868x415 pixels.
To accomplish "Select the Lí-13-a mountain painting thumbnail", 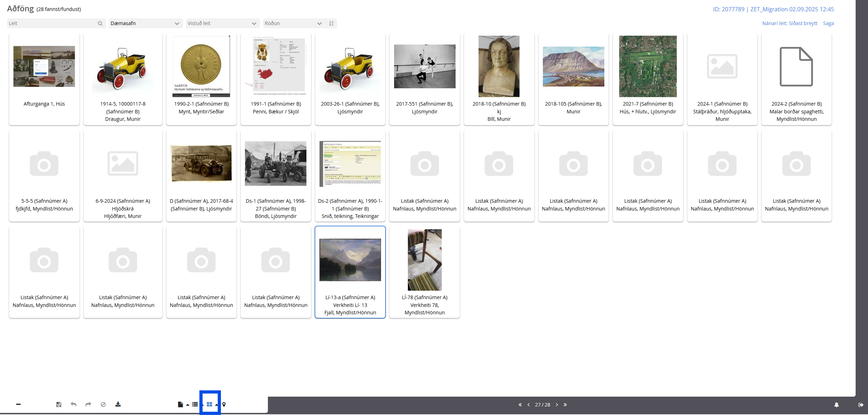I will pos(350,260).
